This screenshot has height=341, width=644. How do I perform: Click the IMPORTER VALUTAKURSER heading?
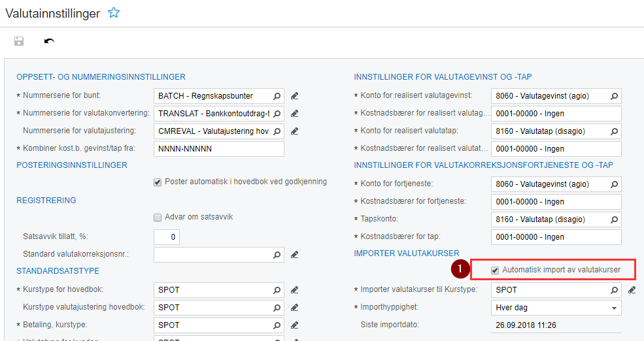[x=407, y=253]
